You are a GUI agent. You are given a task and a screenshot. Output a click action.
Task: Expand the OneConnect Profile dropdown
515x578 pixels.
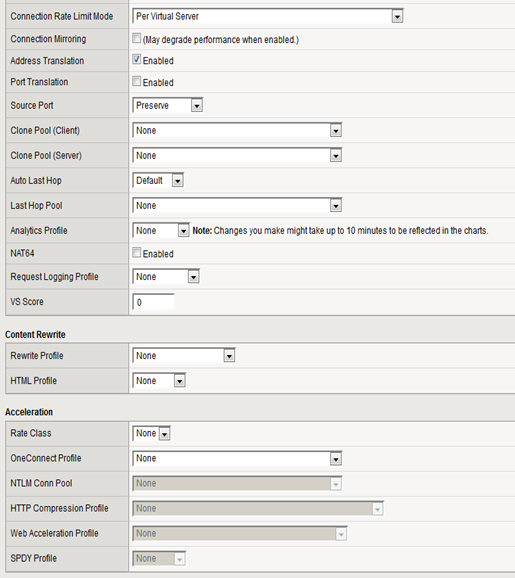pos(237,459)
